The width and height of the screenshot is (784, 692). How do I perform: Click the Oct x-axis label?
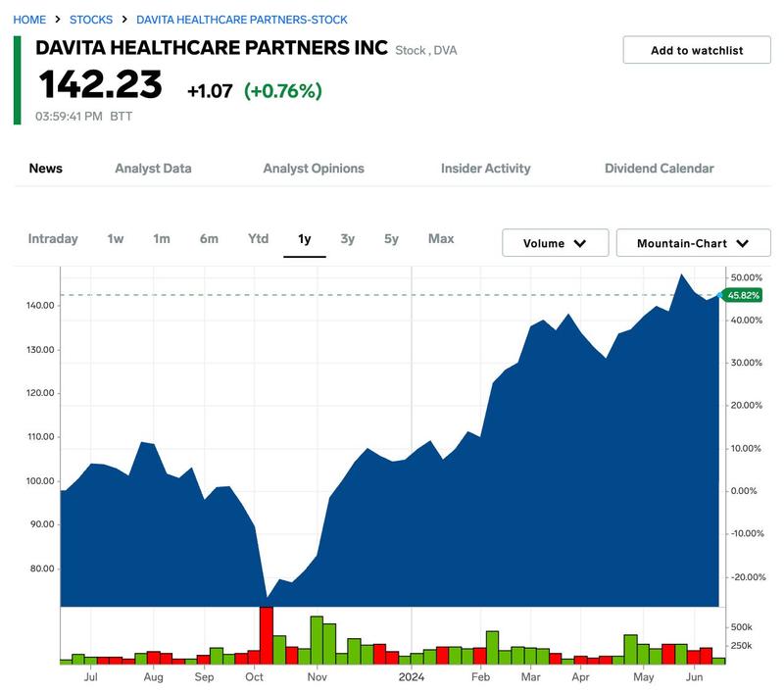254,677
